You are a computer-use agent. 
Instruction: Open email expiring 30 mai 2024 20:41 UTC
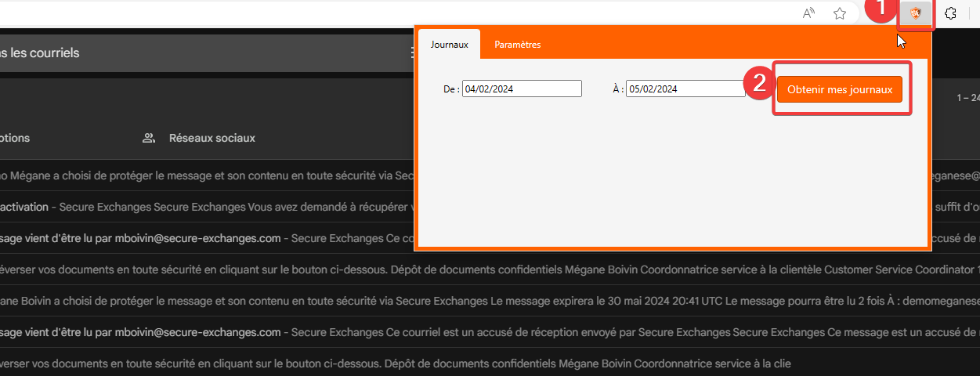[490, 301]
